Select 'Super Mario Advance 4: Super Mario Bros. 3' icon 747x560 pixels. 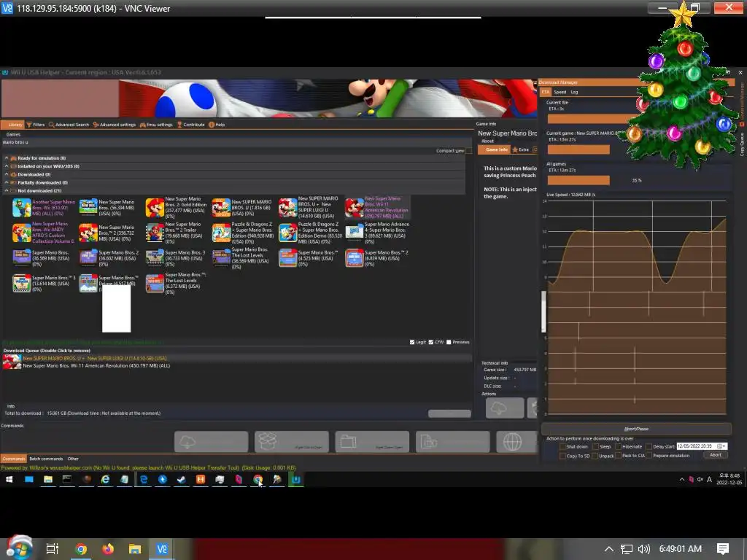355,233
